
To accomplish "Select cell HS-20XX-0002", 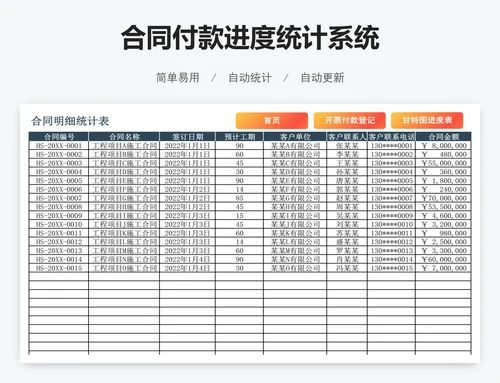I will pyautogui.click(x=59, y=154).
